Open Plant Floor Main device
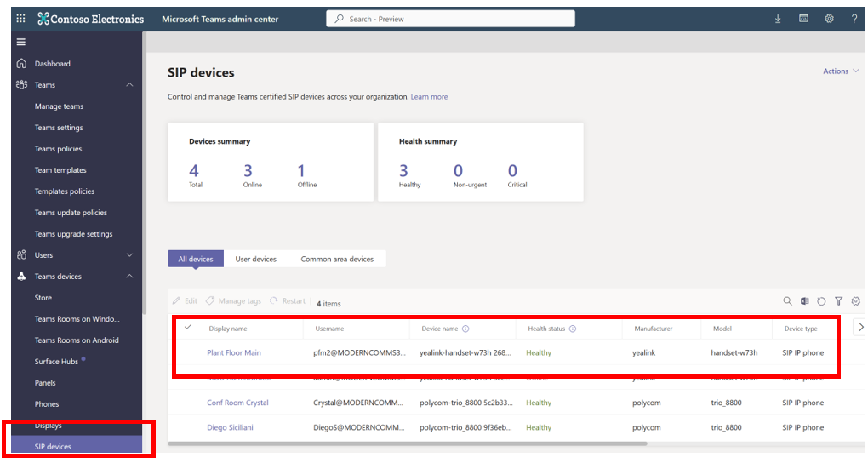This screenshot has height=463, width=868. (x=234, y=352)
